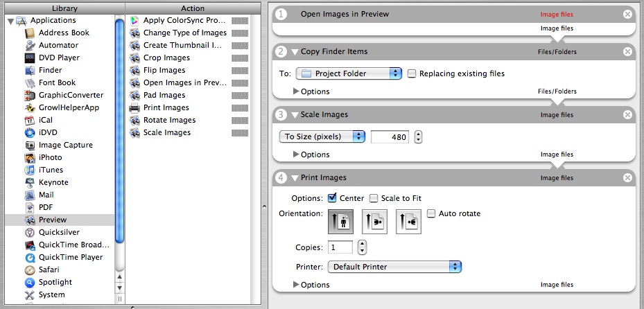
Task: Select the Address Book library icon
Action: 30,33
